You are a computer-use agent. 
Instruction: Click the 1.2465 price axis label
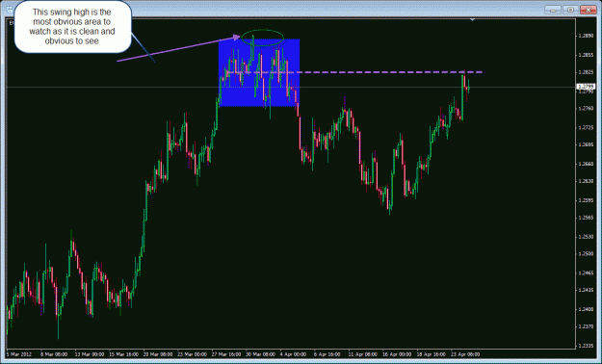point(586,273)
